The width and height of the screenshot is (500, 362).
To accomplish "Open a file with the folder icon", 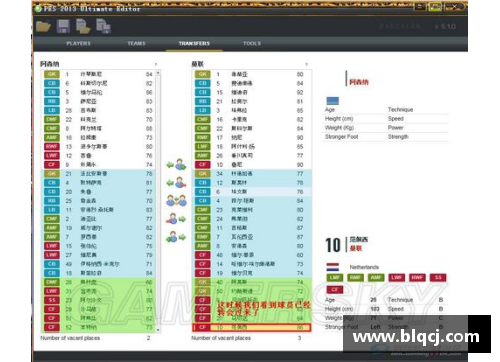I will [43, 26].
